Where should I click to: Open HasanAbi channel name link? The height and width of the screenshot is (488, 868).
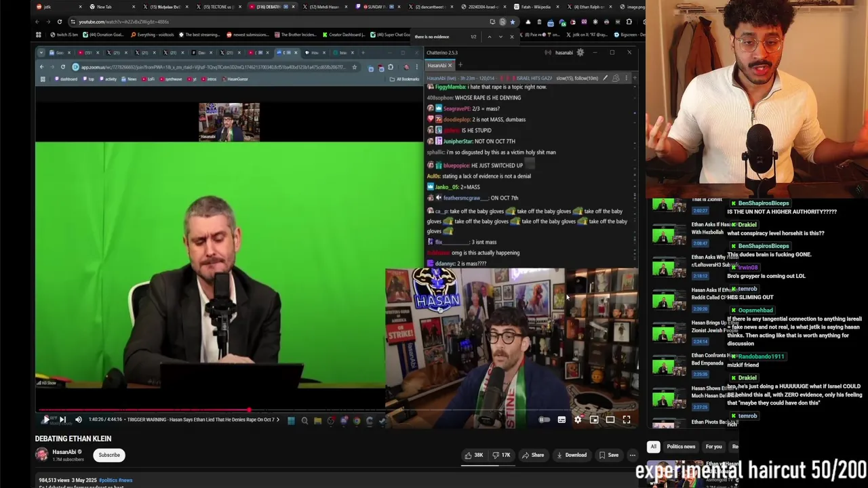click(64, 452)
